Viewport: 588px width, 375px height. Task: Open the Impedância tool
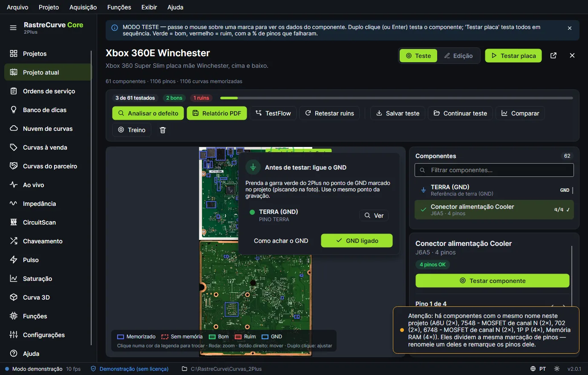click(x=48, y=204)
